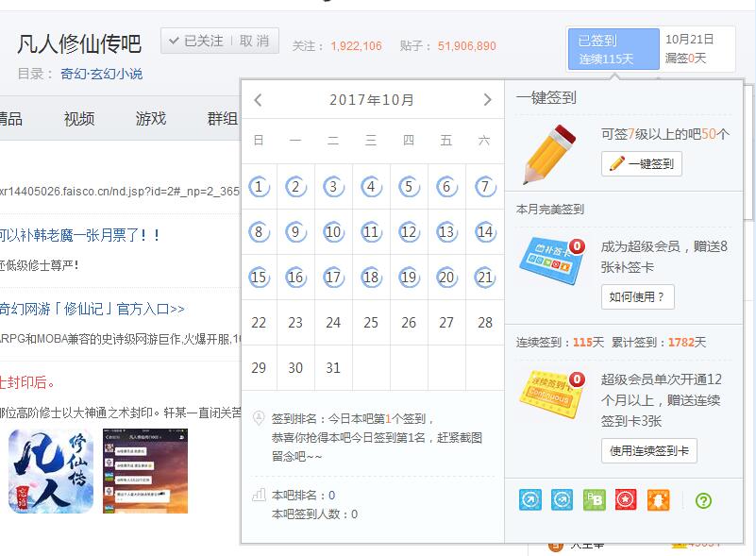The image size is (756, 556).
Task: Click the post count 51,906,890
Action: click(x=466, y=46)
